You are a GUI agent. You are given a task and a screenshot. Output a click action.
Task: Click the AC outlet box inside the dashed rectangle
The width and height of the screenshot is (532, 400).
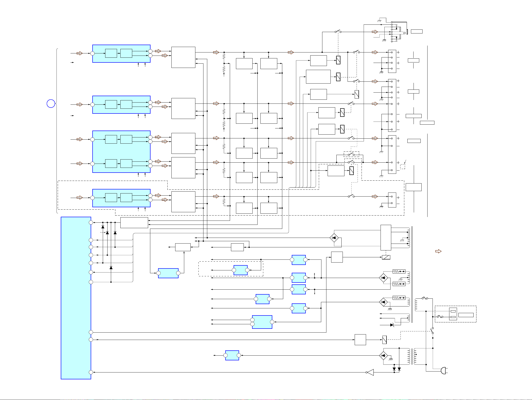(x=453, y=314)
